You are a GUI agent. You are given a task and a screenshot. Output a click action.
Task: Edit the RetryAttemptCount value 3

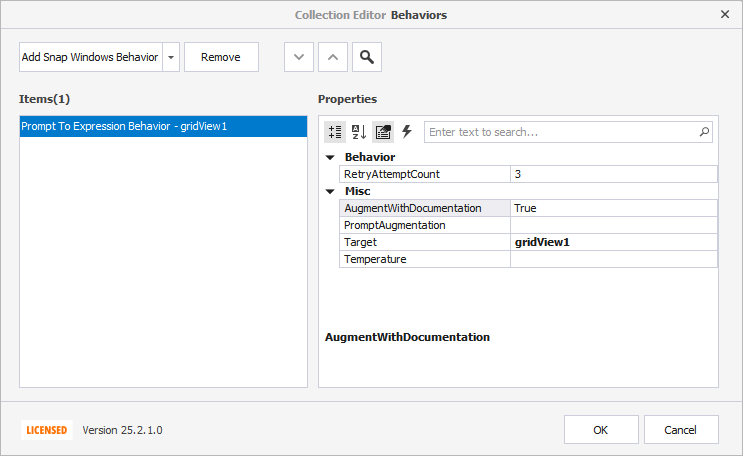coord(614,174)
